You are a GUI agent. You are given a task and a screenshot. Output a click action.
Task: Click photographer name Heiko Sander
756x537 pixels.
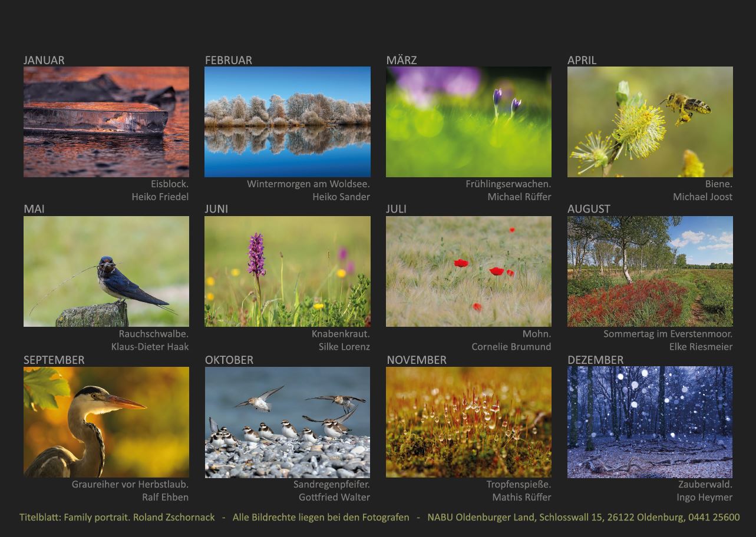click(x=341, y=197)
